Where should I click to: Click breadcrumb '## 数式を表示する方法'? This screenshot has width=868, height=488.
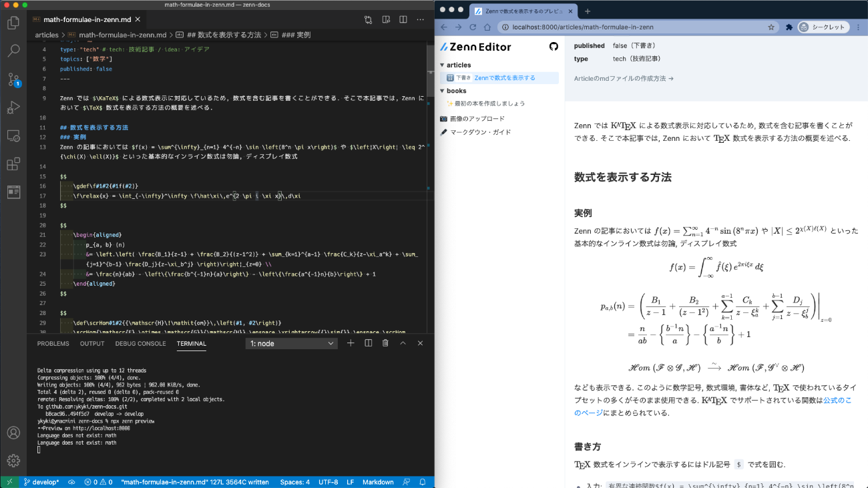click(x=218, y=35)
